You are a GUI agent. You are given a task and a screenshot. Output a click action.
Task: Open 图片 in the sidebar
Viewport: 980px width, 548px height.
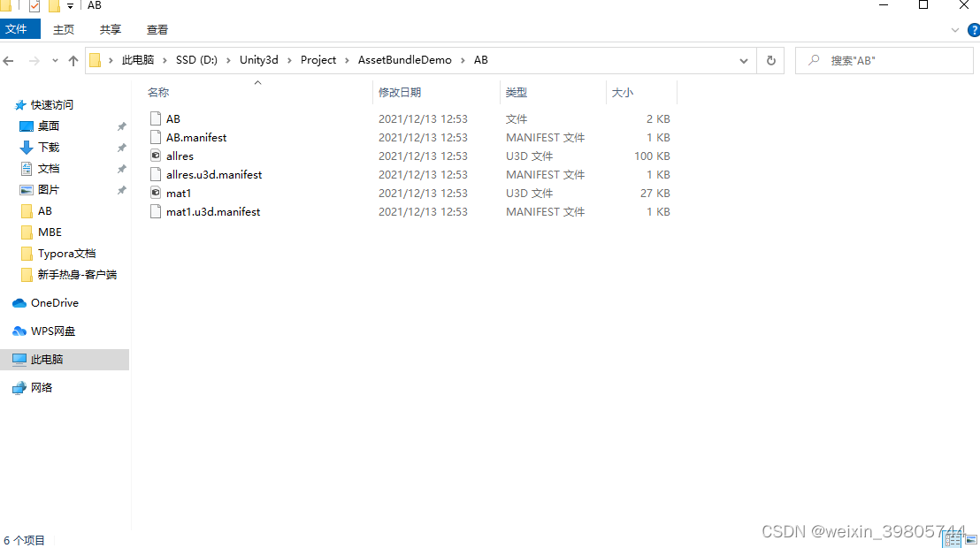point(49,190)
